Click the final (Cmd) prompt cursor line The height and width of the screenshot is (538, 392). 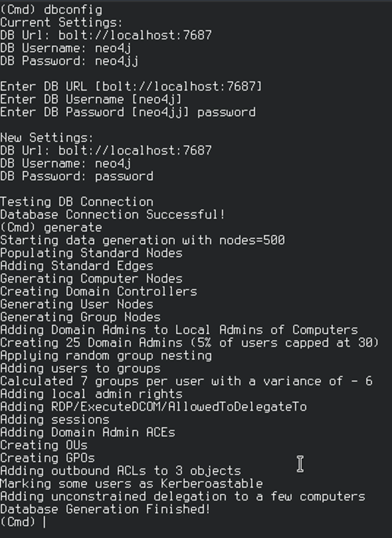(x=23, y=522)
